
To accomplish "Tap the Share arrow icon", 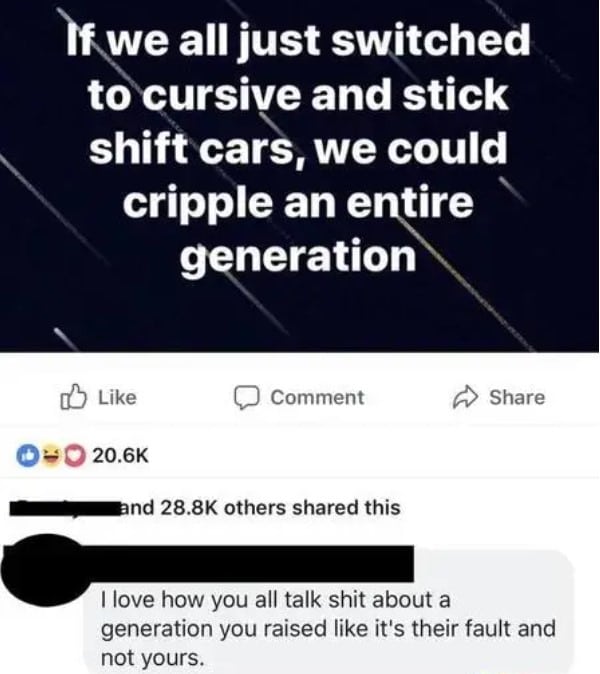I will (x=465, y=398).
